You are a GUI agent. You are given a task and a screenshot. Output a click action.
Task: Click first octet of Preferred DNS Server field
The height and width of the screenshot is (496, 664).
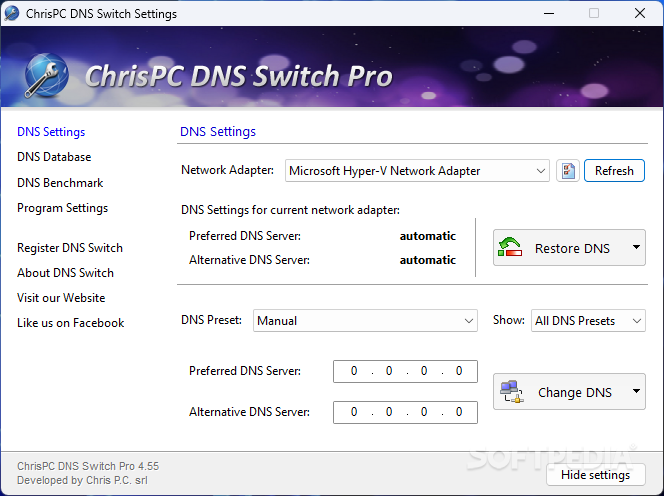click(354, 371)
